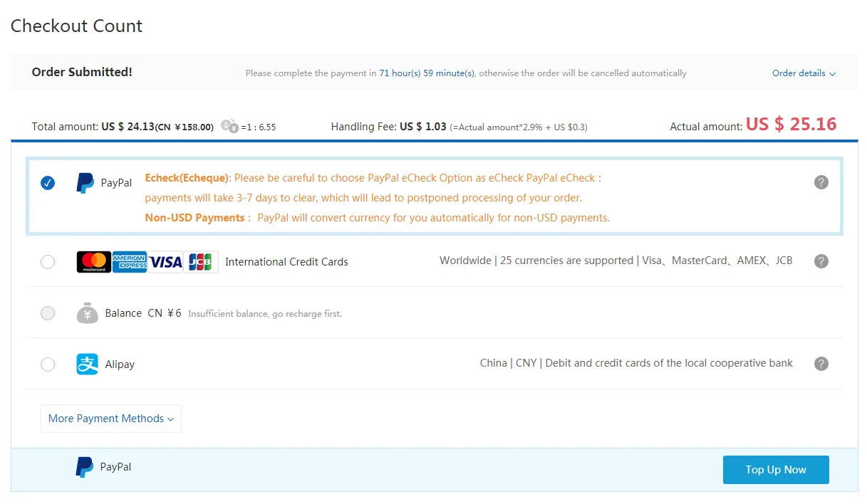The height and width of the screenshot is (504, 867).
Task: Click the PayPal label in the bottom bar
Action: [115, 467]
